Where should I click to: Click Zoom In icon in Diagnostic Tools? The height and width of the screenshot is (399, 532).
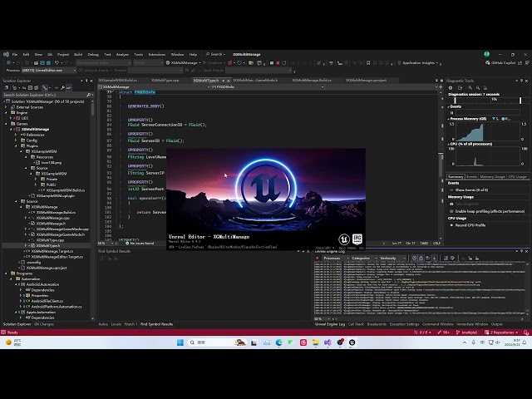pyautogui.click(x=470, y=87)
